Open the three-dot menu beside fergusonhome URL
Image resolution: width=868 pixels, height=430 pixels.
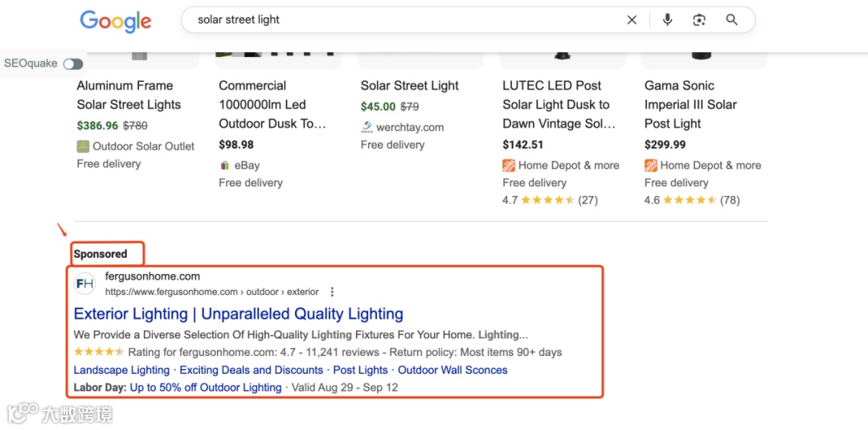click(332, 292)
